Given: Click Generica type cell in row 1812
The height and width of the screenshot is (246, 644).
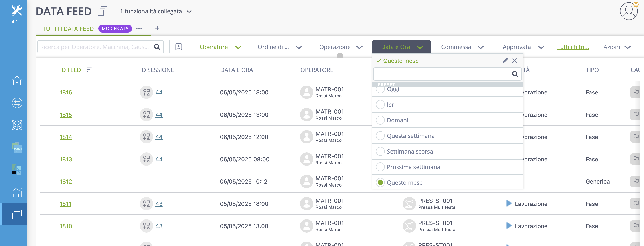Looking at the screenshot, I should (597, 181).
